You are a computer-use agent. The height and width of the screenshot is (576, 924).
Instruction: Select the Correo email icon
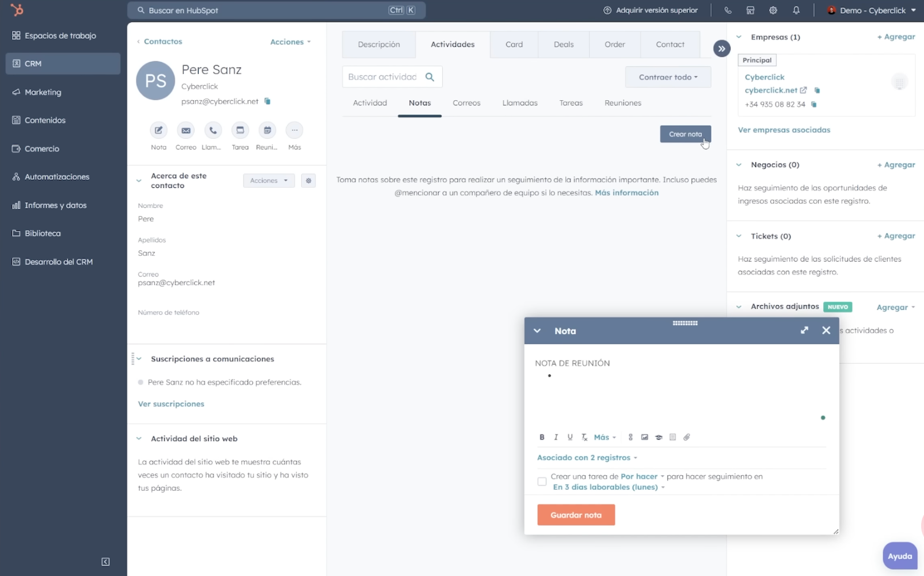(185, 131)
